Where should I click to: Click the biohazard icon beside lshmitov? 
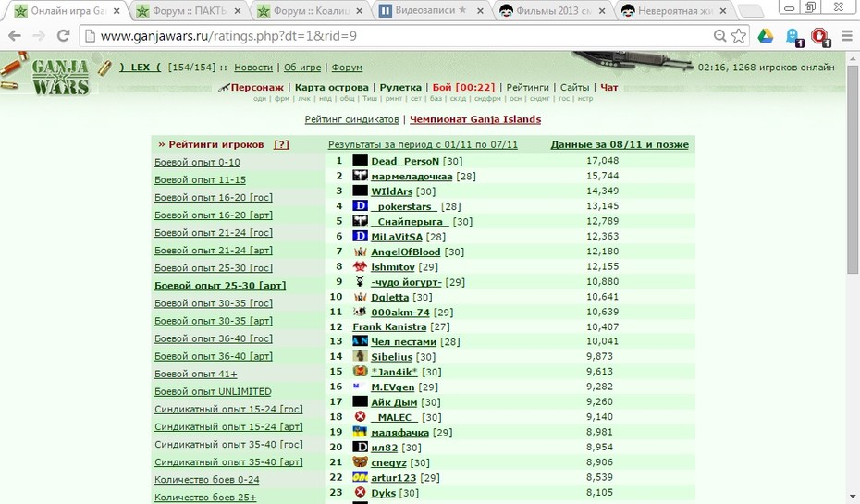click(360, 266)
